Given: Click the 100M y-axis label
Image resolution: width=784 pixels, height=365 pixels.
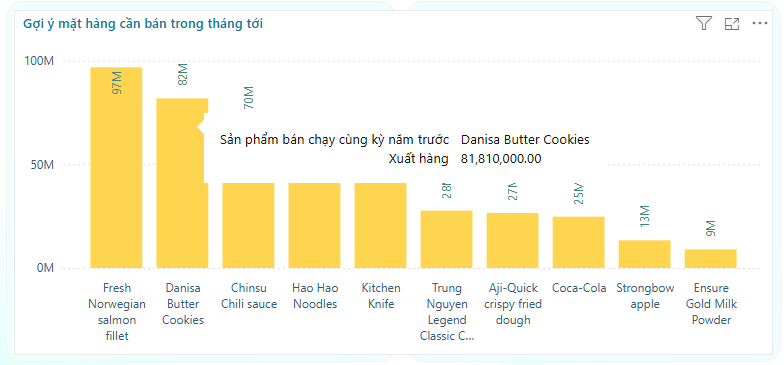Looking at the screenshot, I should click(x=39, y=61).
